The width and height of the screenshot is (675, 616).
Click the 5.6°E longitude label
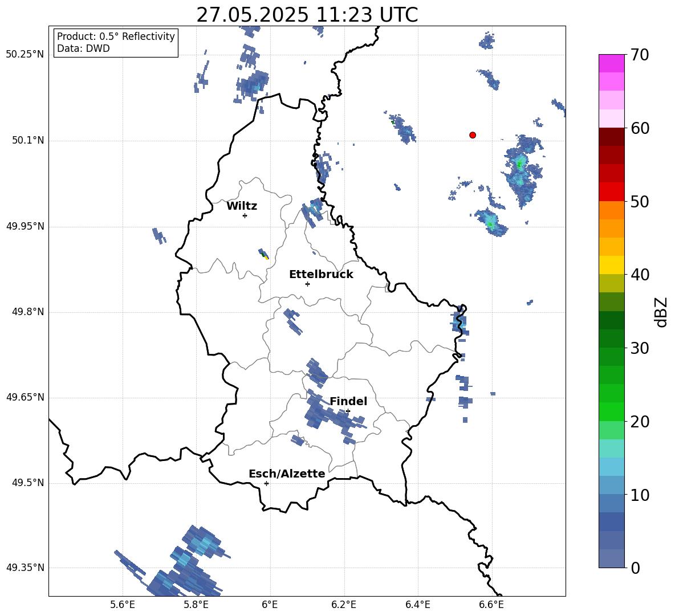[x=123, y=605]
